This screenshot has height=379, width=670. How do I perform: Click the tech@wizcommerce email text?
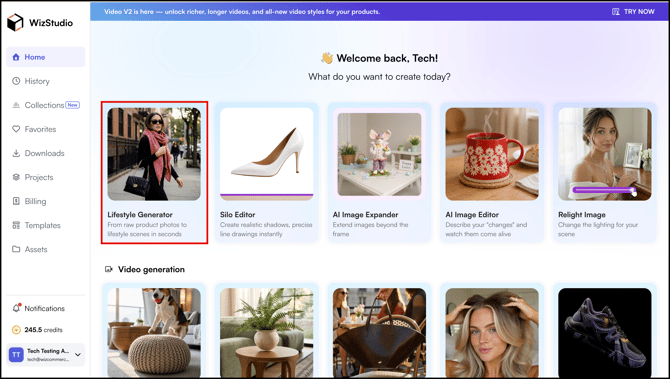[48, 360]
